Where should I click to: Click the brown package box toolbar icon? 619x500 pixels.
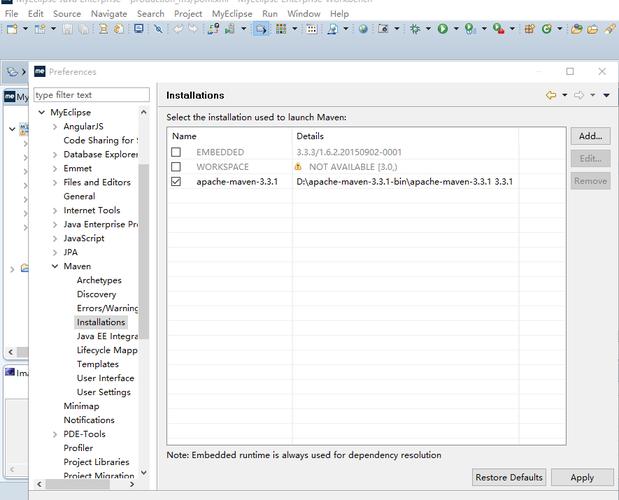click(x=529, y=29)
